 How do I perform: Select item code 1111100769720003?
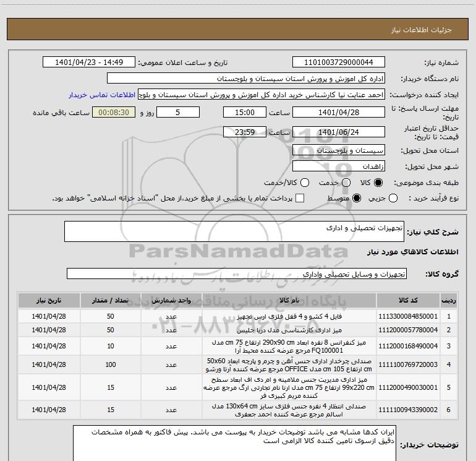pyautogui.click(x=408, y=364)
